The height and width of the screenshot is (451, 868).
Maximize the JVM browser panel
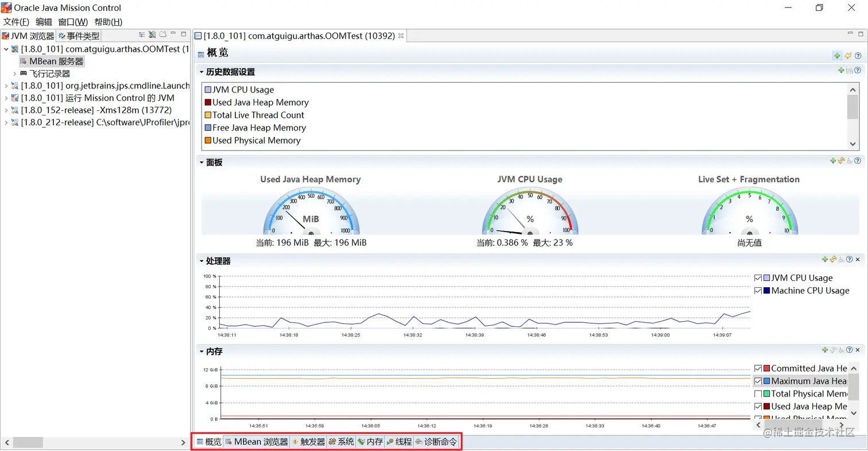tap(184, 34)
